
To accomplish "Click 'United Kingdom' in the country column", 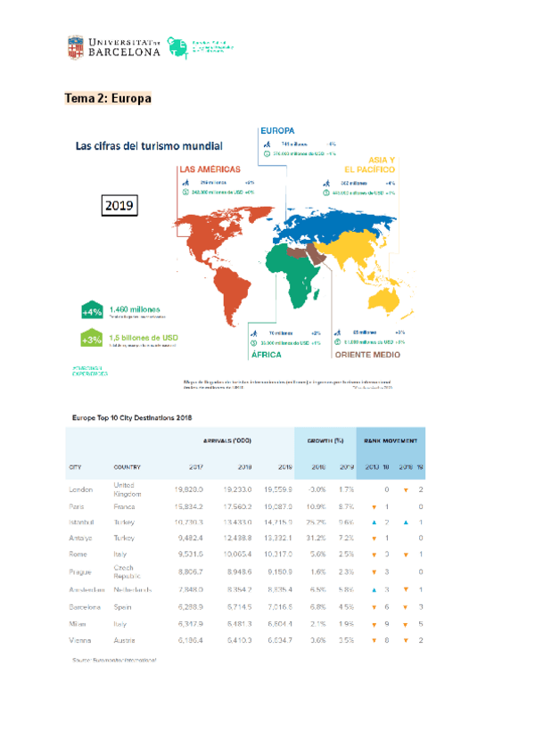I will (x=128, y=489).
